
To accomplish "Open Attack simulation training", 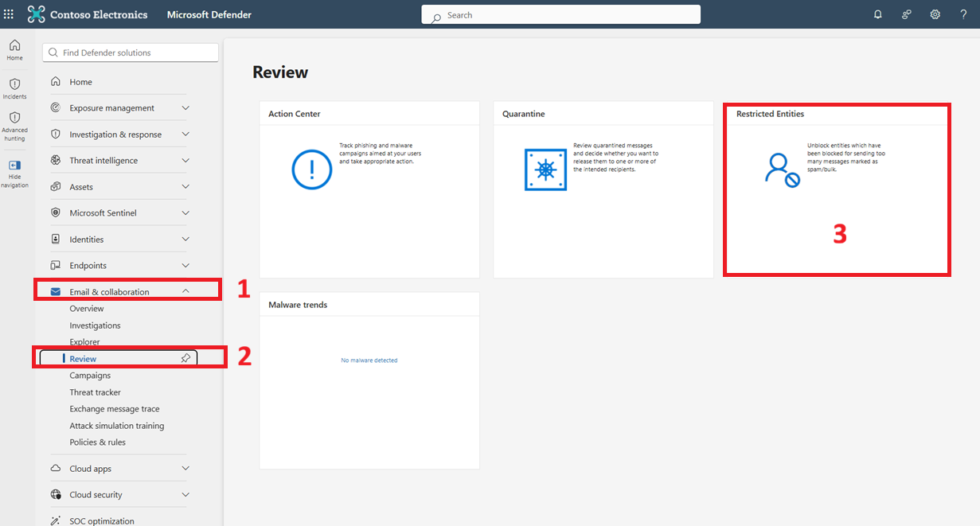I will point(117,426).
